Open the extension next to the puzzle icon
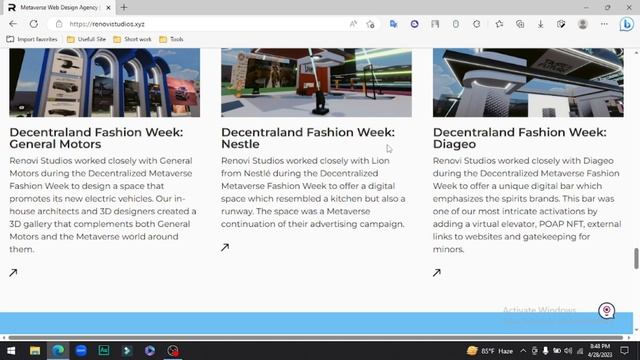 pos(456,24)
